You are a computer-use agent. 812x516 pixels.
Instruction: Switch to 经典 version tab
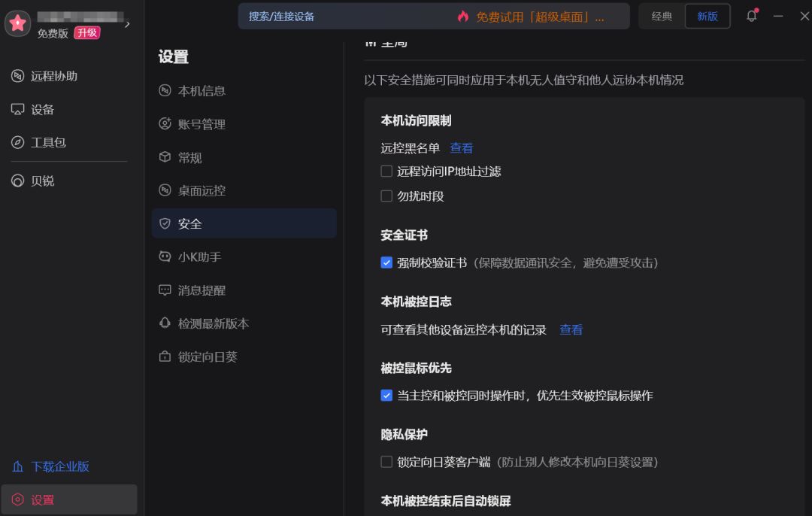pos(662,16)
